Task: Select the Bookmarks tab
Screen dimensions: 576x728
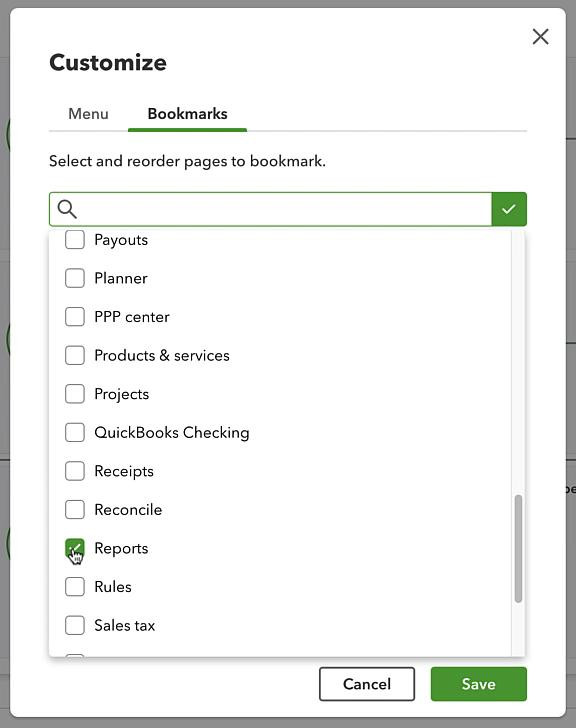Action: pos(188,114)
